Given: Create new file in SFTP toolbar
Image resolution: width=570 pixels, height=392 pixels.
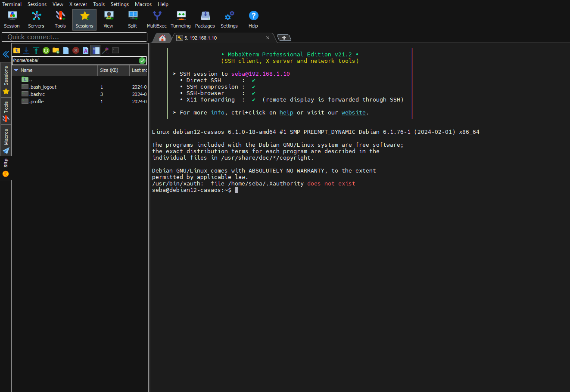Looking at the screenshot, I should point(66,50).
